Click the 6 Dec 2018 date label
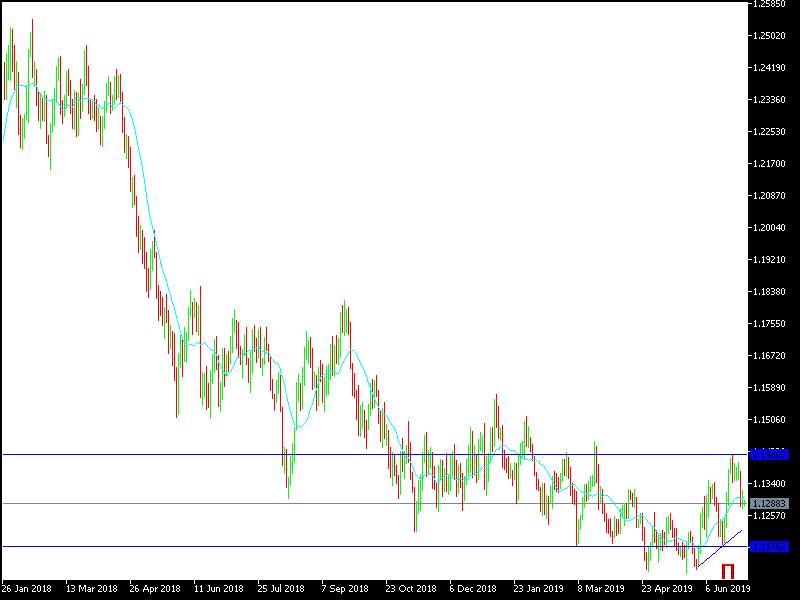 coord(472,589)
